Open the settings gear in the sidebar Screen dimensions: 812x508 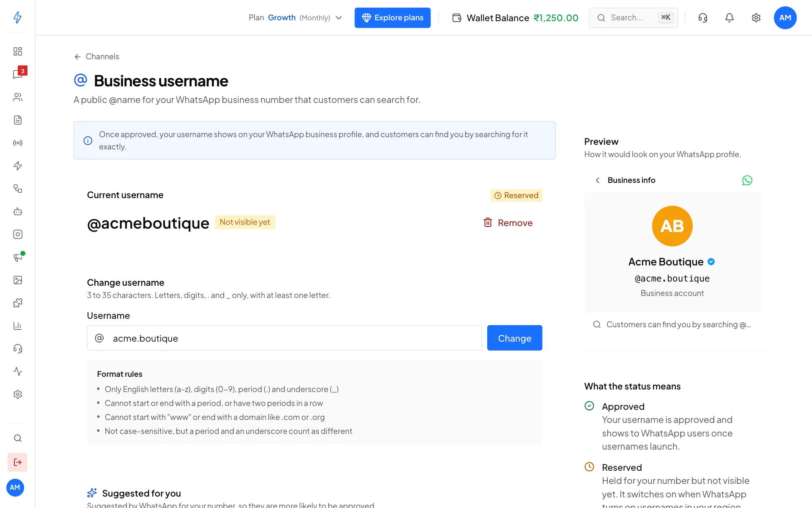coord(17,394)
